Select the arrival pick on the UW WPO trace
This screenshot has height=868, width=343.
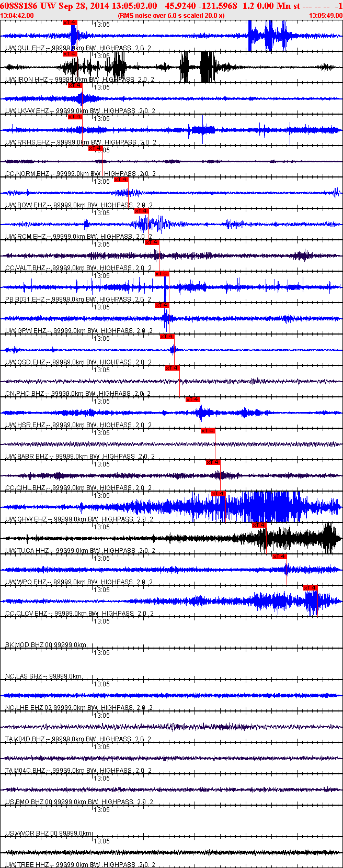point(279,557)
